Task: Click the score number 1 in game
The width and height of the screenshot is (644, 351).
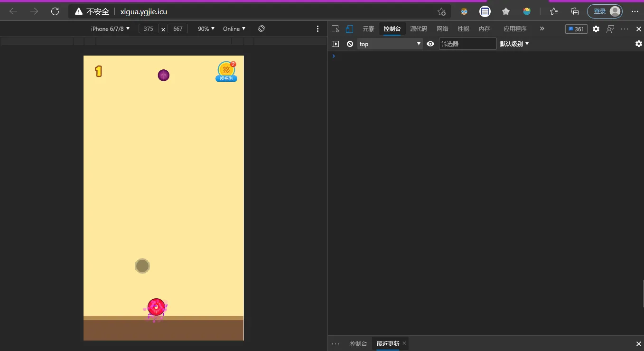Action: click(x=98, y=71)
